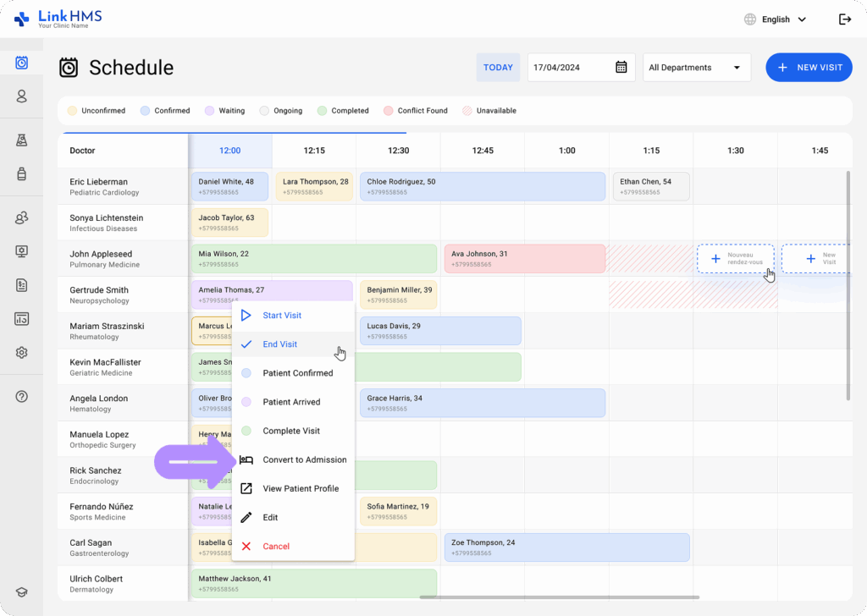Viewport: 867px width, 616px height.
Task: Click the medicine bottle sidebar icon
Action: coord(22,174)
